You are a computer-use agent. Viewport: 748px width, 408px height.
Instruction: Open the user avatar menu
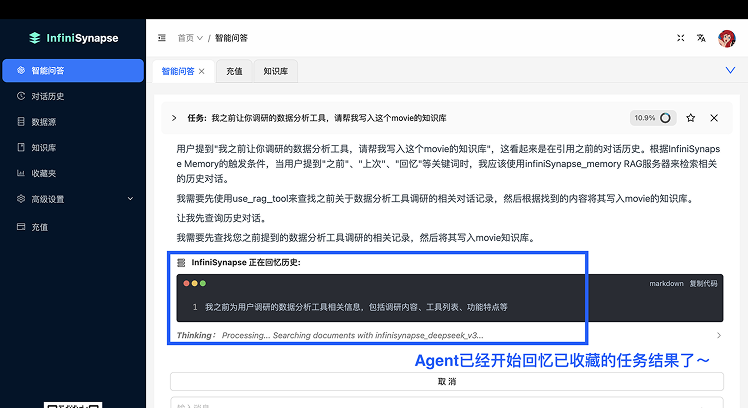pyautogui.click(x=727, y=38)
